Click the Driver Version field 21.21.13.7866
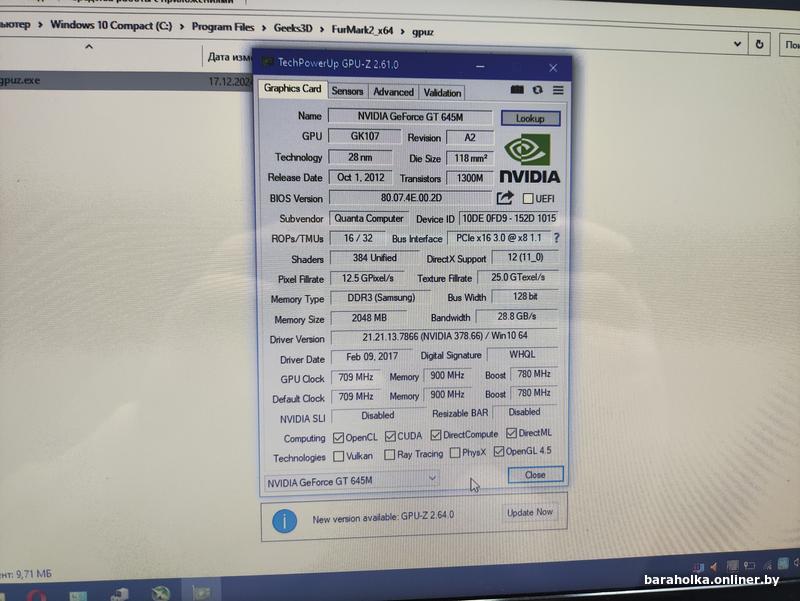Screen dimensions: 800x601 click(444, 337)
